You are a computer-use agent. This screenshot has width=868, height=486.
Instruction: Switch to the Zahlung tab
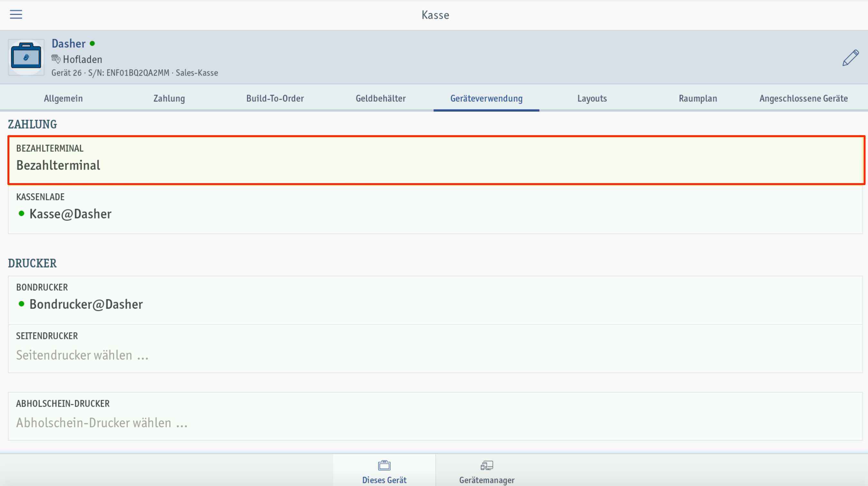169,98
